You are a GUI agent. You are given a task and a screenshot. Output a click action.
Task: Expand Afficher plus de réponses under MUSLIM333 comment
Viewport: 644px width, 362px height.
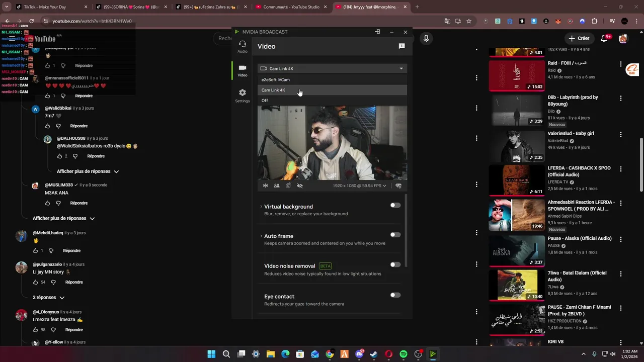click(x=63, y=218)
